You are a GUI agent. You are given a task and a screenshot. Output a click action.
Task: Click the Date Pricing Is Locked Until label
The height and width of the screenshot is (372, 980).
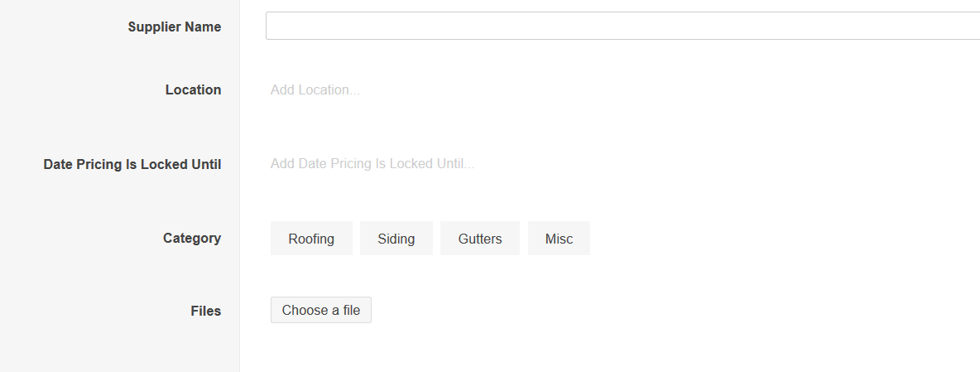point(132,164)
